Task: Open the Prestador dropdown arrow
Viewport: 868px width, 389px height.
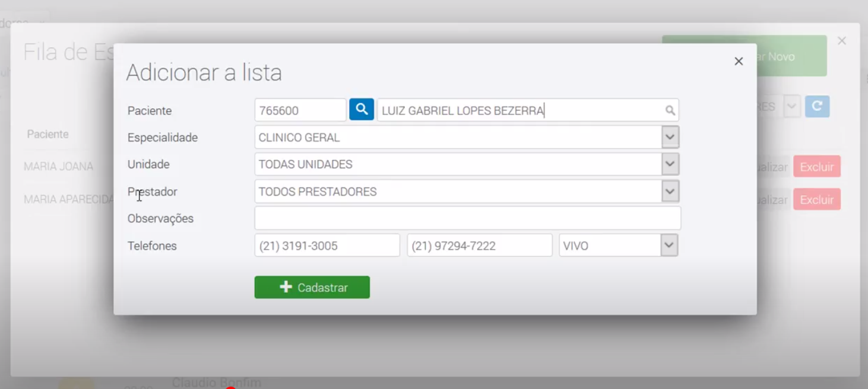Action: point(670,192)
